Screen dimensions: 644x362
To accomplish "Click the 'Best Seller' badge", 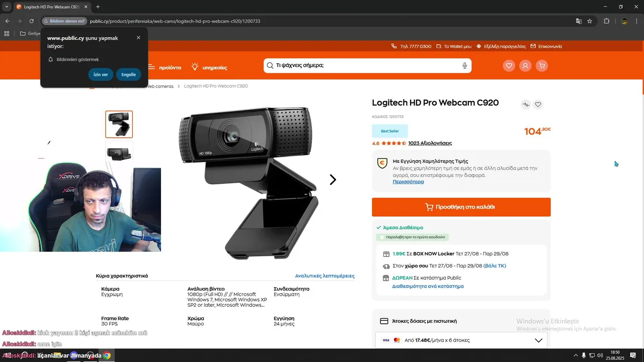I will pyautogui.click(x=390, y=131).
